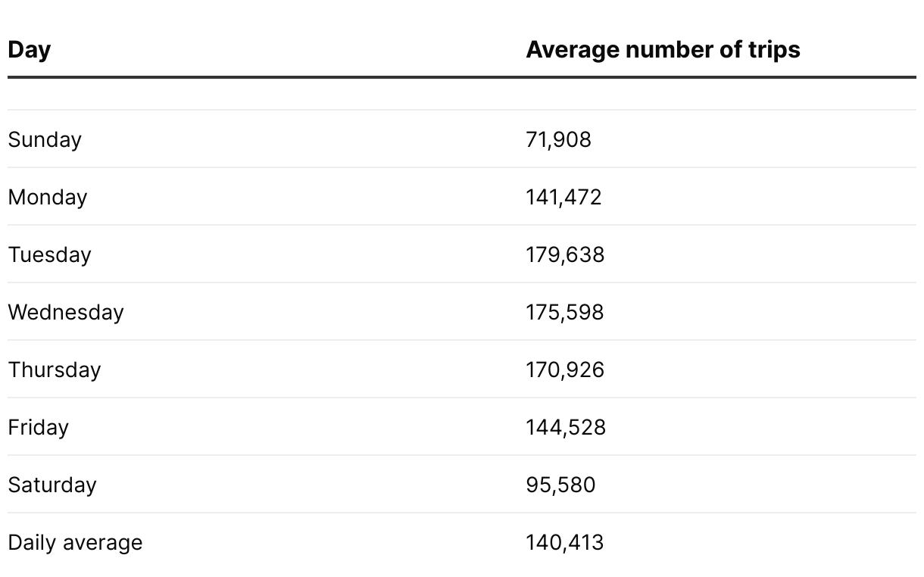Screen dimensions: 924x577
Task: Select the Friday row label
Action: [x=39, y=428]
